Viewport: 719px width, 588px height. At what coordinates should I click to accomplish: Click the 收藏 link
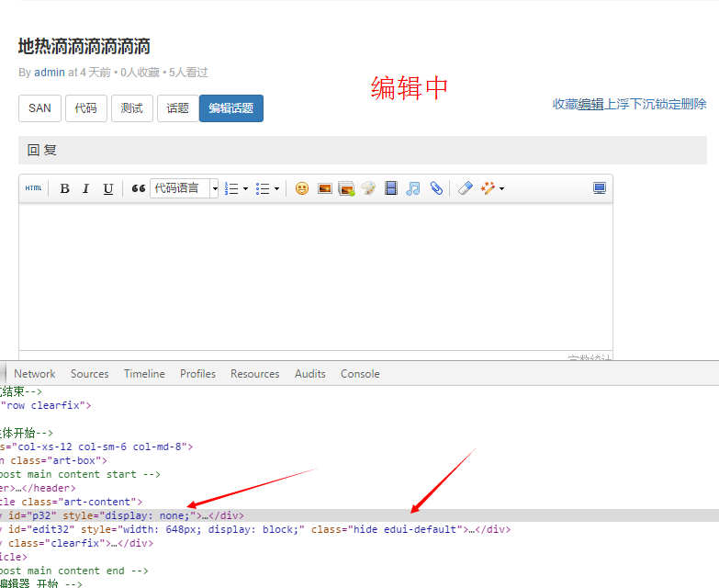click(565, 104)
